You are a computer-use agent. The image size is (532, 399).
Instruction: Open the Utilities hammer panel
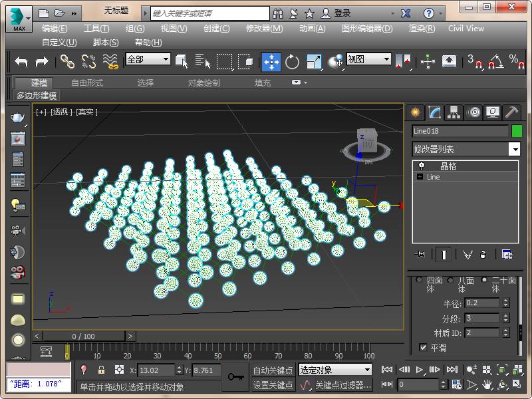pyautogui.click(x=511, y=112)
